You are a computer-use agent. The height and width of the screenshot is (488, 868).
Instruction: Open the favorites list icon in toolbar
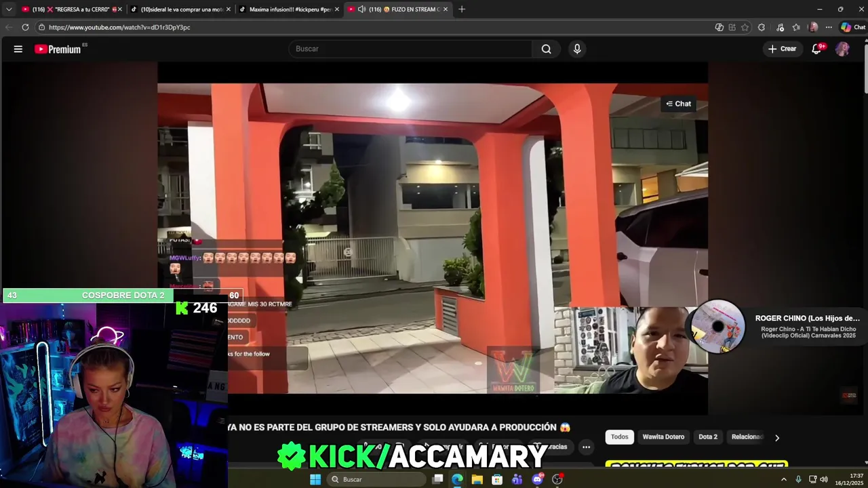pos(796,27)
